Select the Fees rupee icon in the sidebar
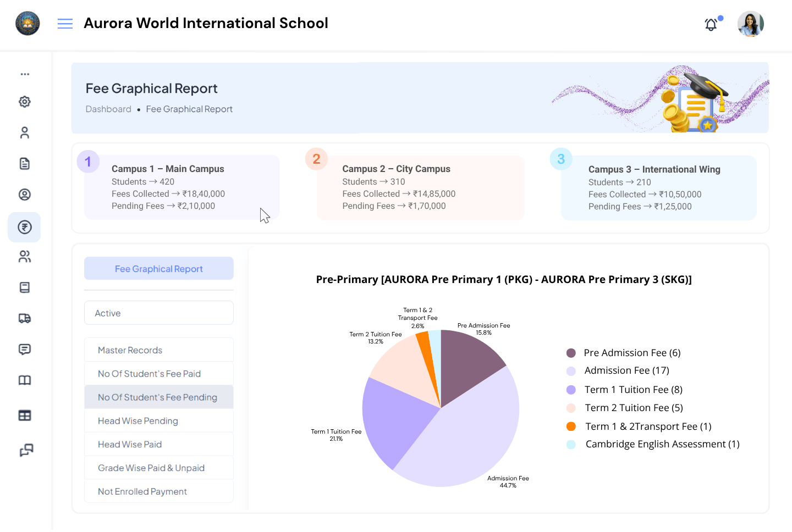The height and width of the screenshot is (532, 792). click(x=24, y=227)
